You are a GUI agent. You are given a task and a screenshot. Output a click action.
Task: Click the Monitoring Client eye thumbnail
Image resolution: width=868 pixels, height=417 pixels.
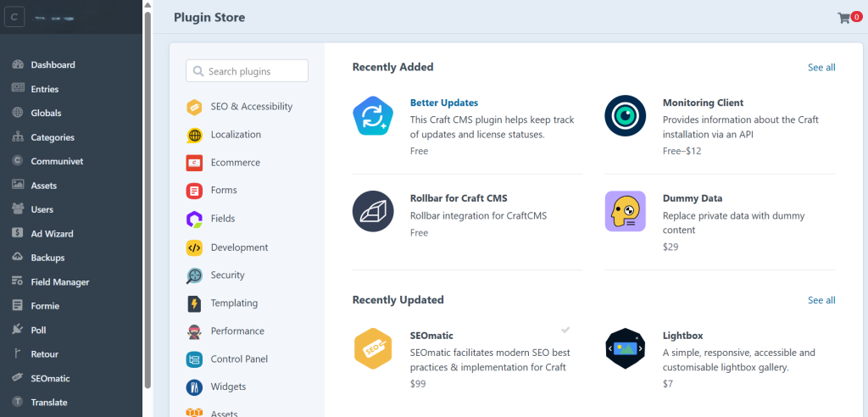[626, 116]
